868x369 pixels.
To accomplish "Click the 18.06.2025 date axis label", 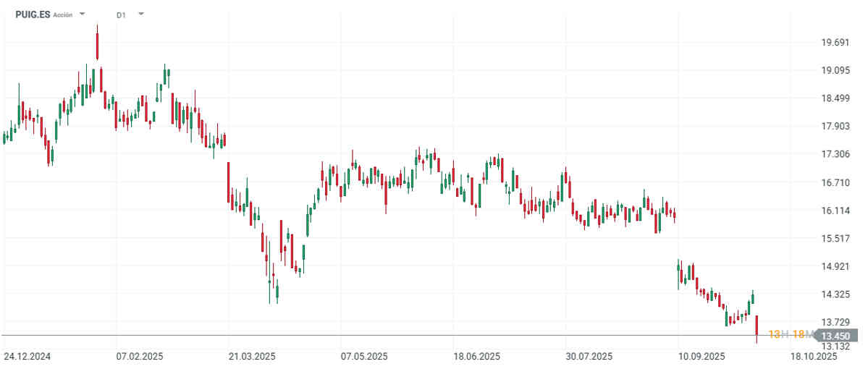I will (476, 357).
